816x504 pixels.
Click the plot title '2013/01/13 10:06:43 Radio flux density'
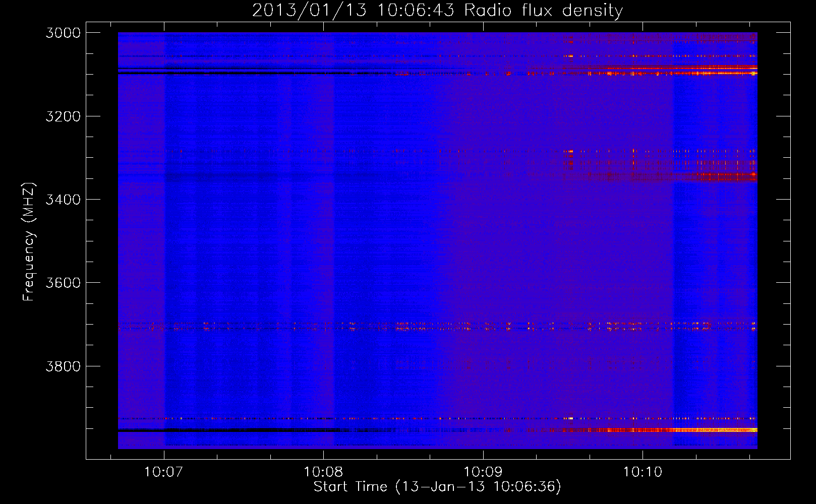click(x=437, y=11)
